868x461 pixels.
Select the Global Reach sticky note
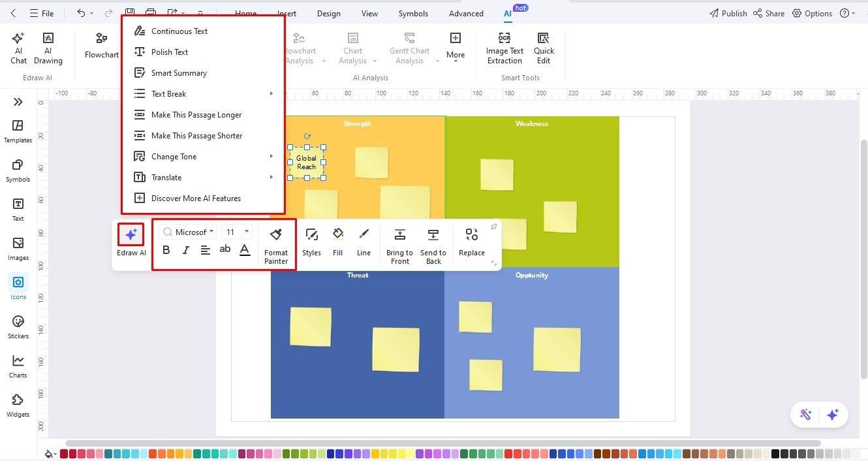tap(306, 162)
